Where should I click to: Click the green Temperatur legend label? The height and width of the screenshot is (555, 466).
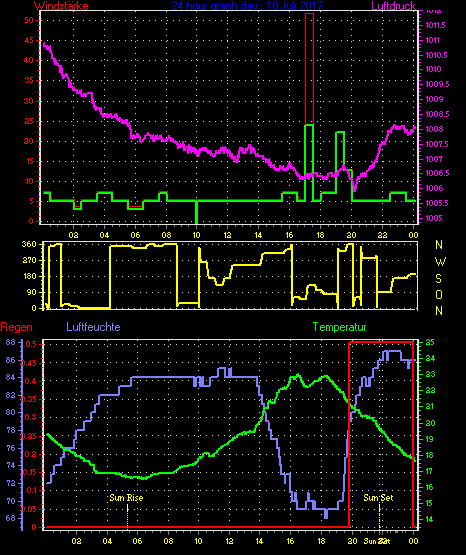click(x=340, y=327)
